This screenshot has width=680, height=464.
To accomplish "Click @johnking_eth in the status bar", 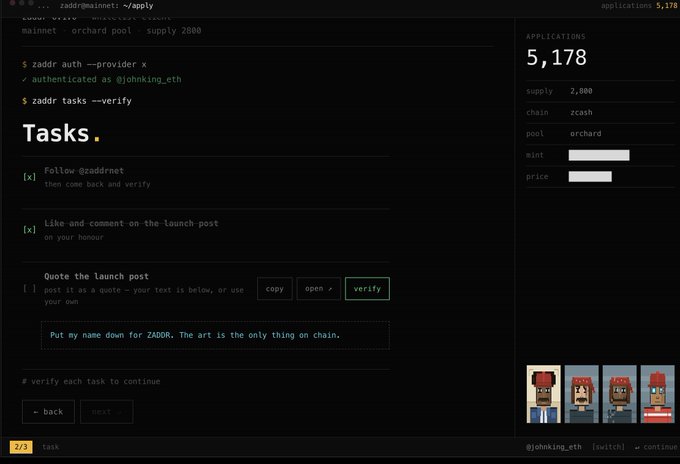I will pos(553,447).
